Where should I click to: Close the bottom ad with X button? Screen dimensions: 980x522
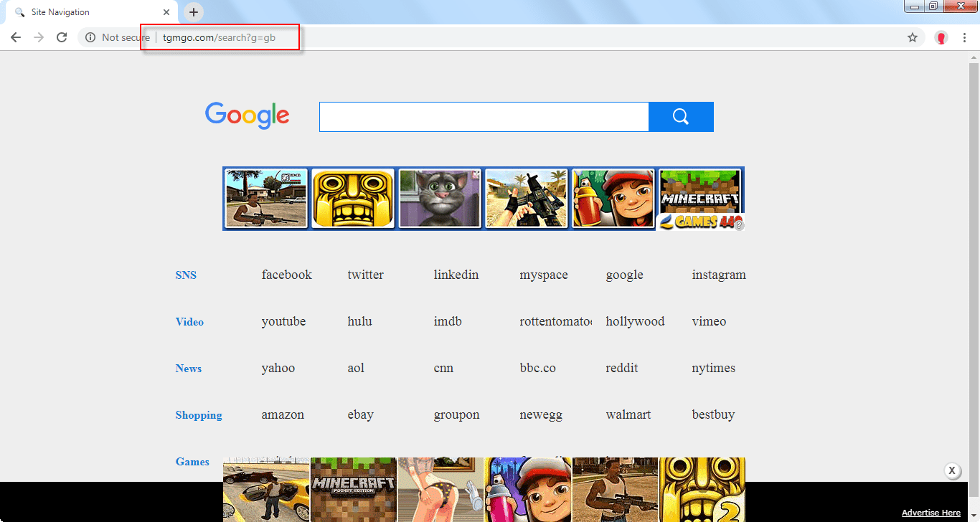coord(952,470)
